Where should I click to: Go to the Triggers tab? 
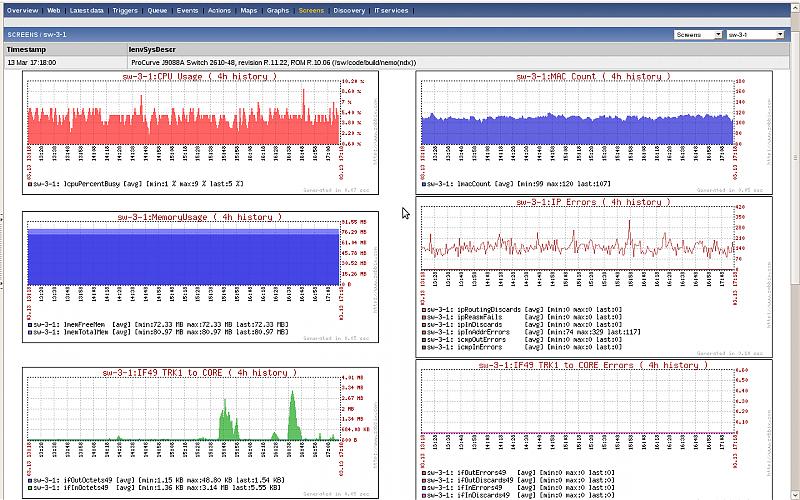click(x=126, y=9)
